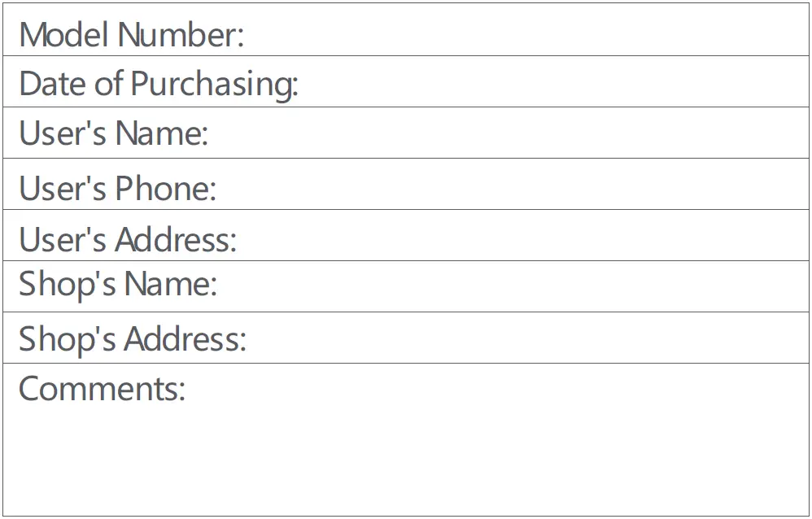The image size is (812, 519).
Task: Click the "Comments:" label
Action: coord(102,388)
